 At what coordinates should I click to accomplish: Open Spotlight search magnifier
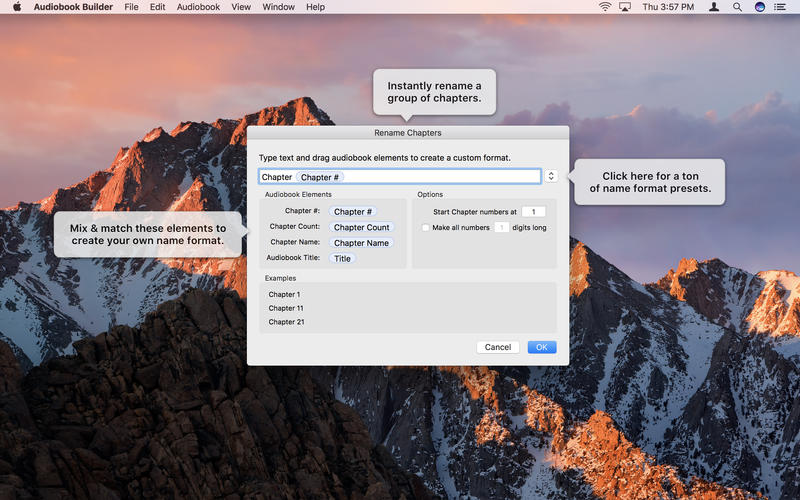(737, 7)
